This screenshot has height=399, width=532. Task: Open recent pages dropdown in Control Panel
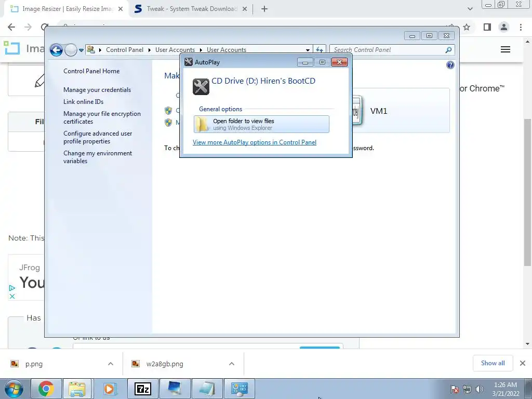(81, 50)
